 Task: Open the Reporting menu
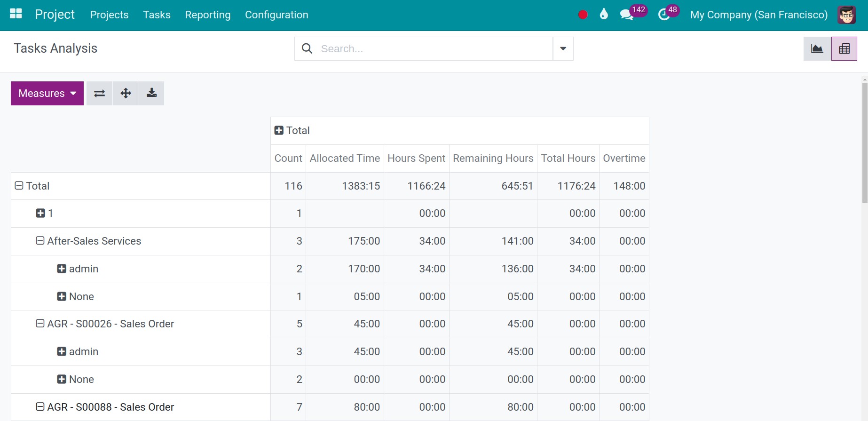[207, 15]
